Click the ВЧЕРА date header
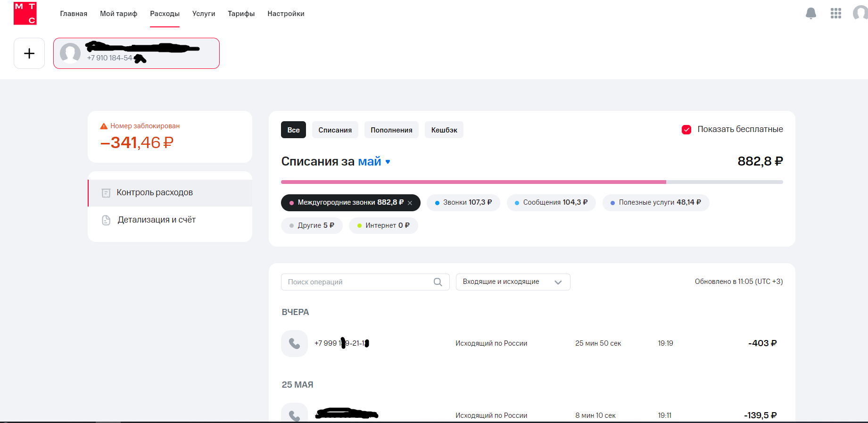This screenshot has height=423, width=868. [295, 312]
